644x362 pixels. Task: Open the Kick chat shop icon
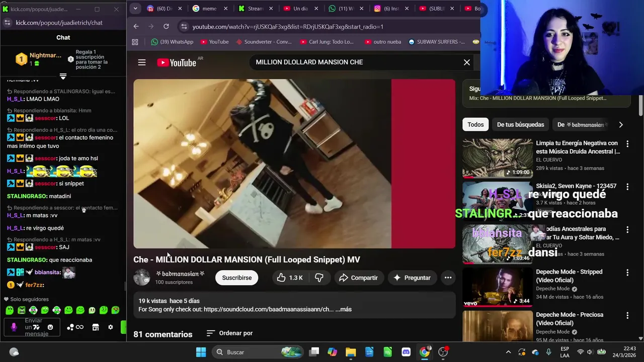coord(95,327)
